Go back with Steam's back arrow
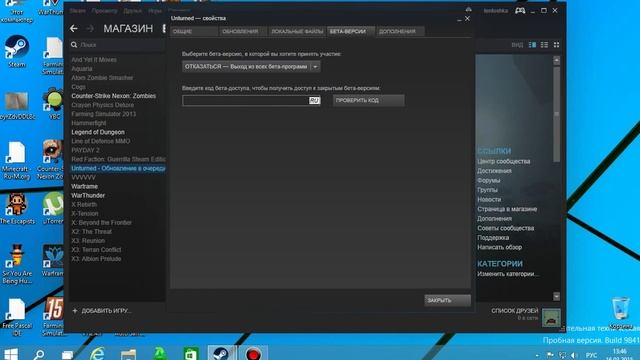Image resolution: width=640 pixels, height=360 pixels. pos(74,29)
